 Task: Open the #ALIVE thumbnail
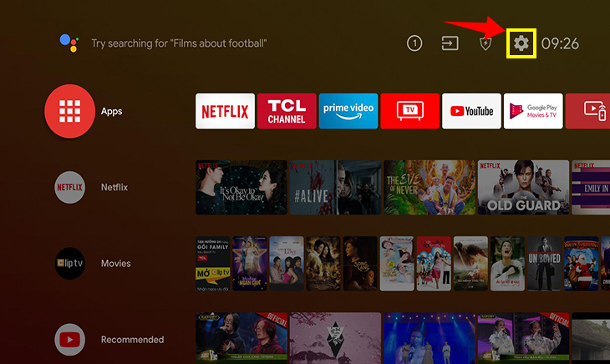[x=335, y=187]
